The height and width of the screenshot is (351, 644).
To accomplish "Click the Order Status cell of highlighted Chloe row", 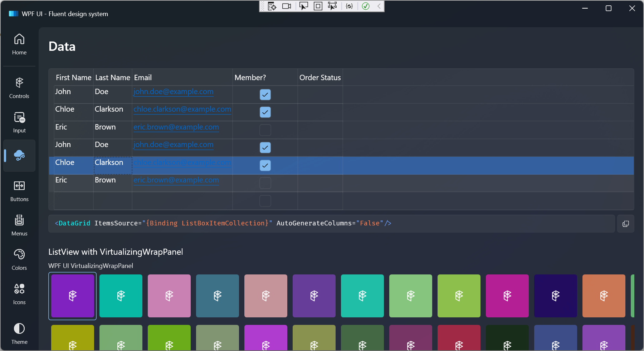I will [320, 165].
